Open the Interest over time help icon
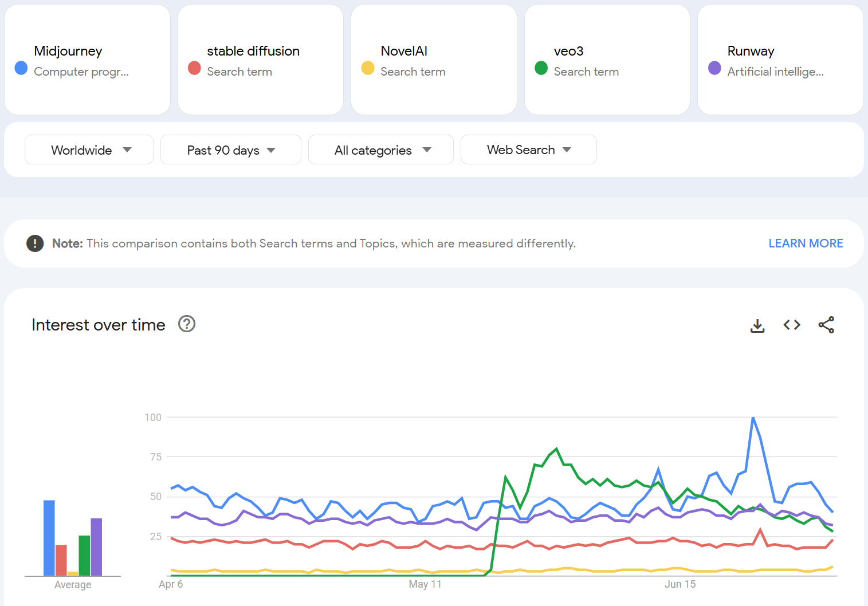Screen dimensions: 868x606 click(187, 324)
